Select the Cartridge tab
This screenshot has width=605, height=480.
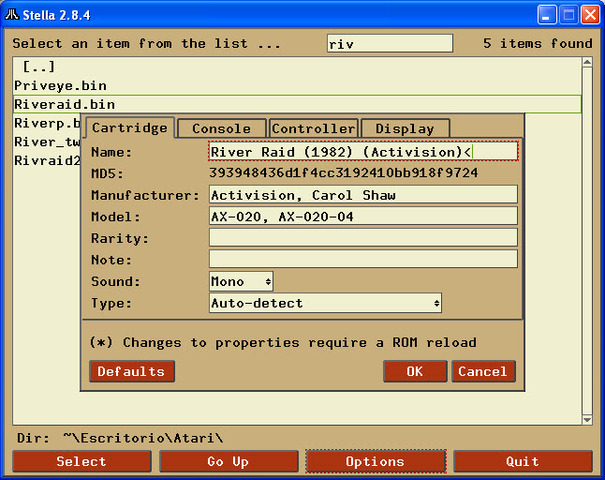[x=129, y=128]
